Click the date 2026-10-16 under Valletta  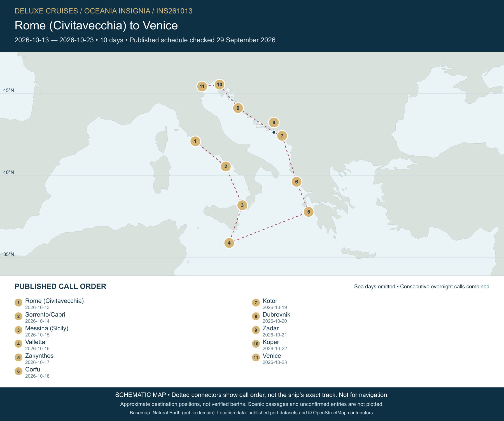tap(37, 349)
